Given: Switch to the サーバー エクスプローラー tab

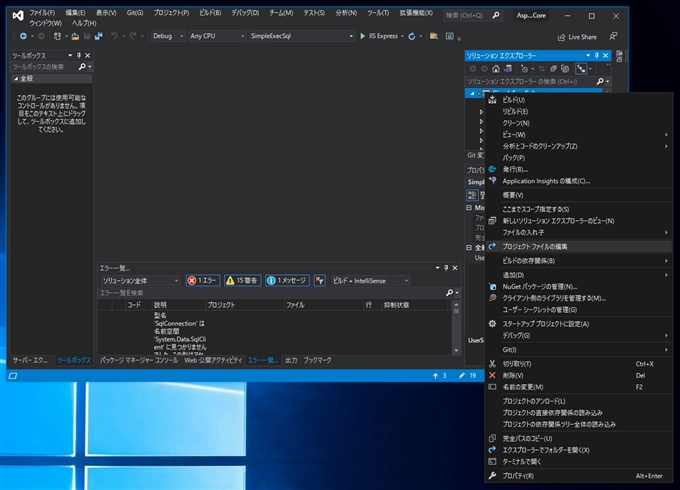Looking at the screenshot, I should point(30,360).
